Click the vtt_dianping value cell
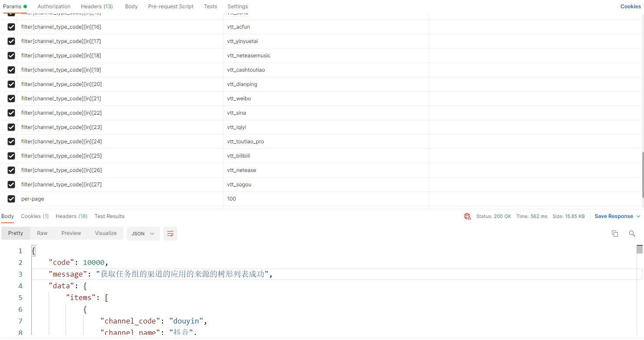 tap(325, 84)
